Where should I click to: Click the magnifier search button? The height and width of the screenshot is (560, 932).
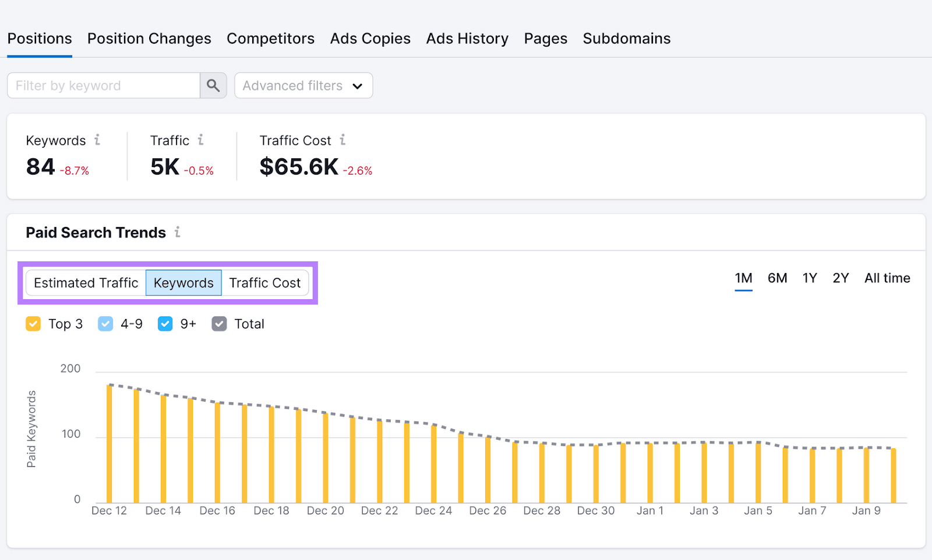pos(213,86)
